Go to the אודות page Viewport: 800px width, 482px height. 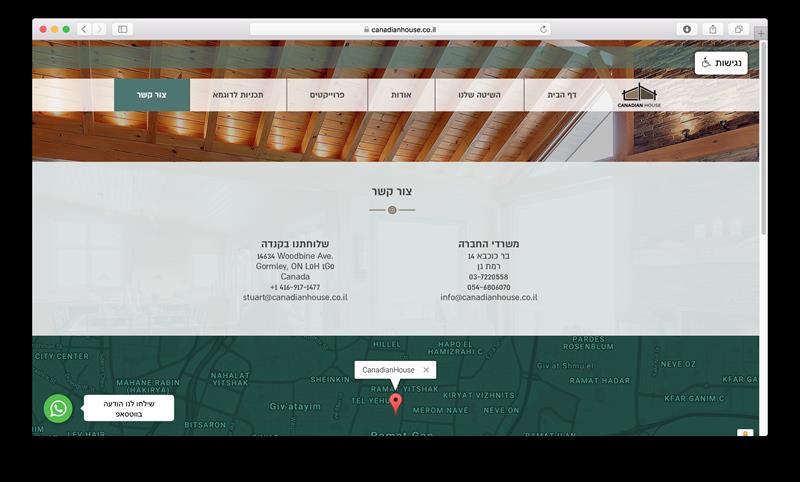[401, 95]
